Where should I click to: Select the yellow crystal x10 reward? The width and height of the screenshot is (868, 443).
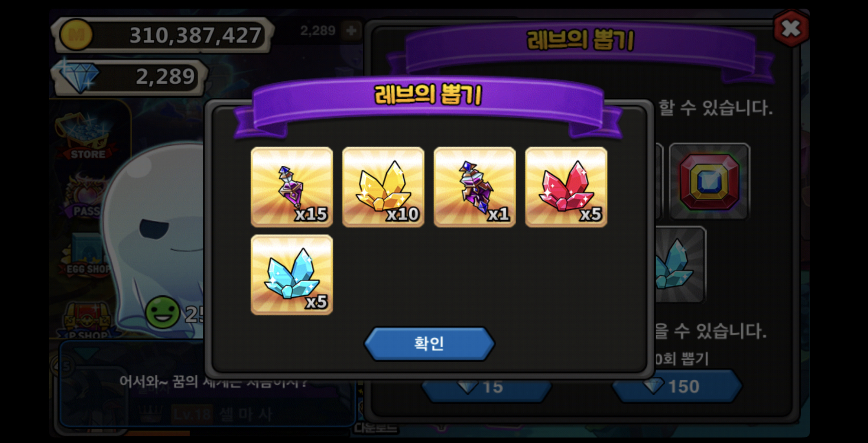[383, 187]
